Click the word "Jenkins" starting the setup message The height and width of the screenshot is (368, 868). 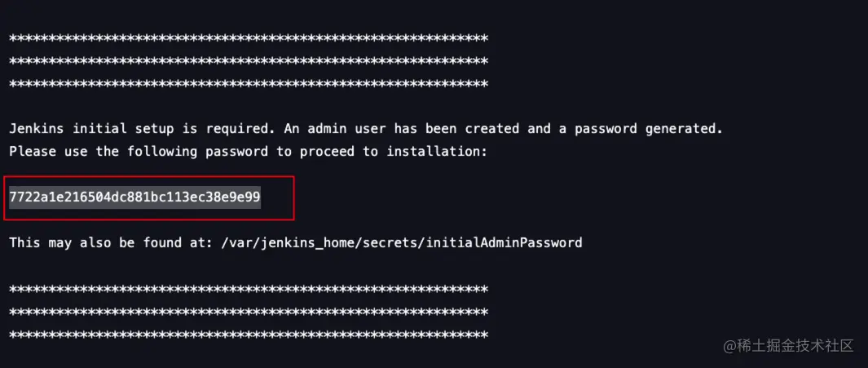(x=37, y=129)
